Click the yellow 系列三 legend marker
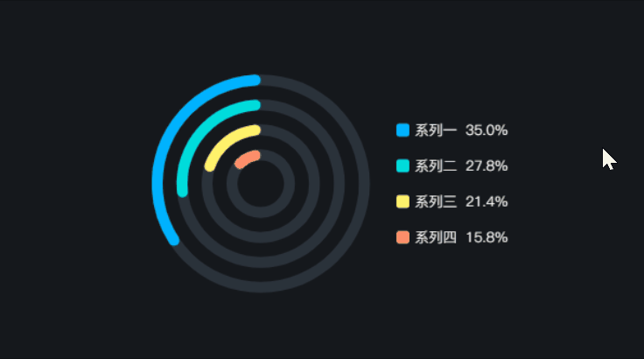Viewport: 644px width, 359px height. (402, 202)
